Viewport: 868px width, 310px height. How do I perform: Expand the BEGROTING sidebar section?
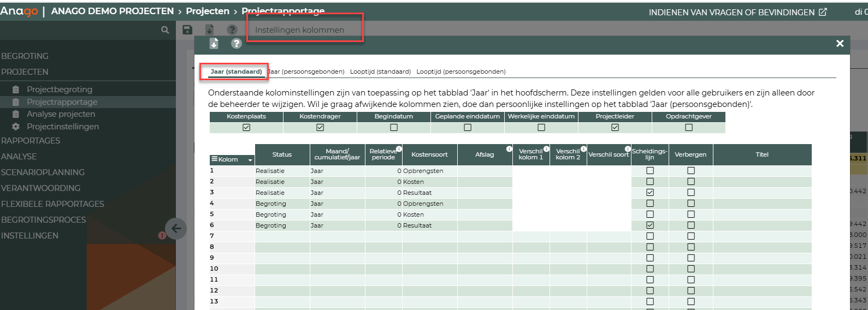tap(25, 56)
